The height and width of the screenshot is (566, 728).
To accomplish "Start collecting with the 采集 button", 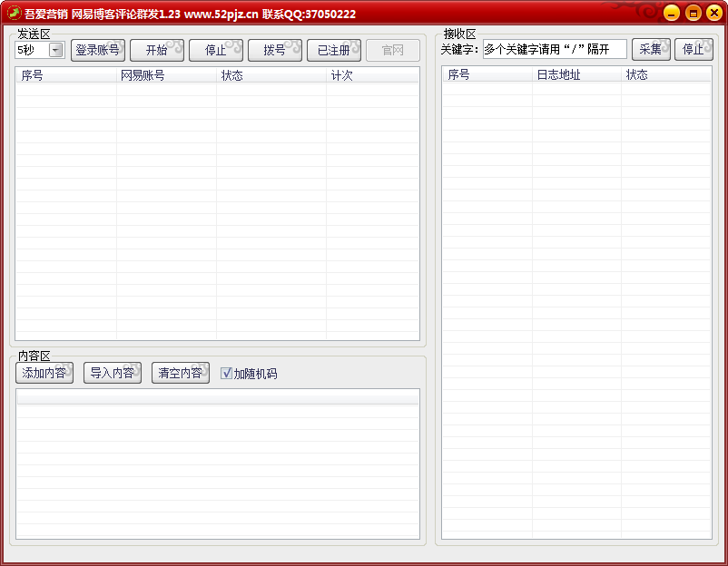I will click(651, 49).
